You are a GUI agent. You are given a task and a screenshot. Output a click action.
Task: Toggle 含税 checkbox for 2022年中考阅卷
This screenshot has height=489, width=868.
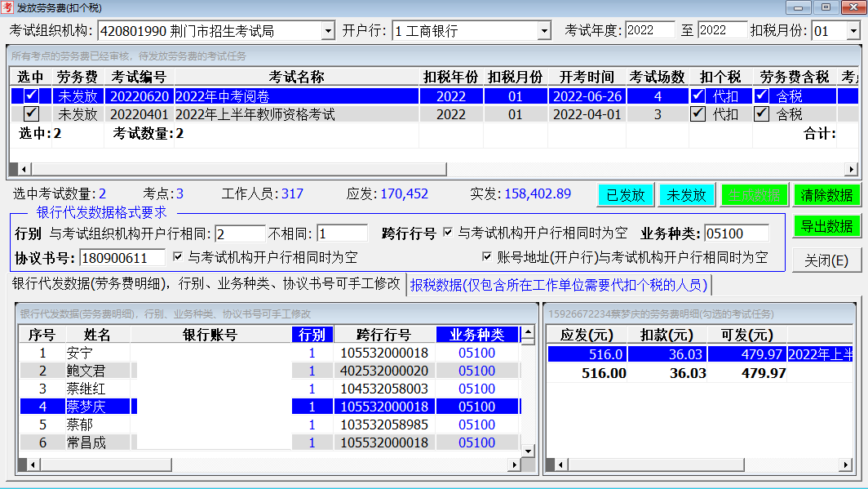764,96
